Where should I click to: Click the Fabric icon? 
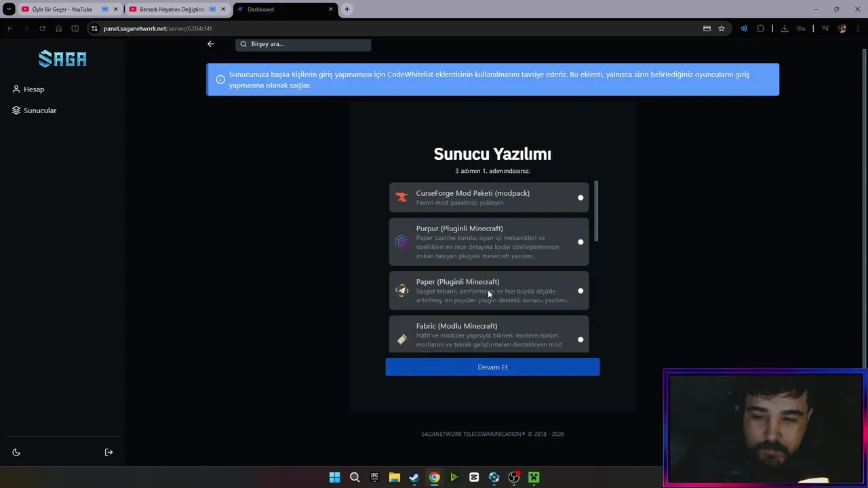[x=402, y=340]
